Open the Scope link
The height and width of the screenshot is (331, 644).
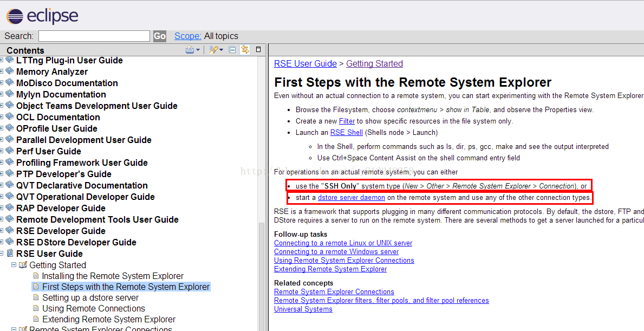click(188, 36)
